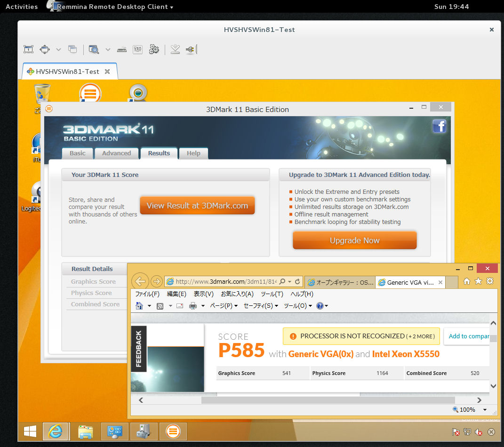Click the Upgrade Now button
The width and height of the screenshot is (504, 447).
354,240
